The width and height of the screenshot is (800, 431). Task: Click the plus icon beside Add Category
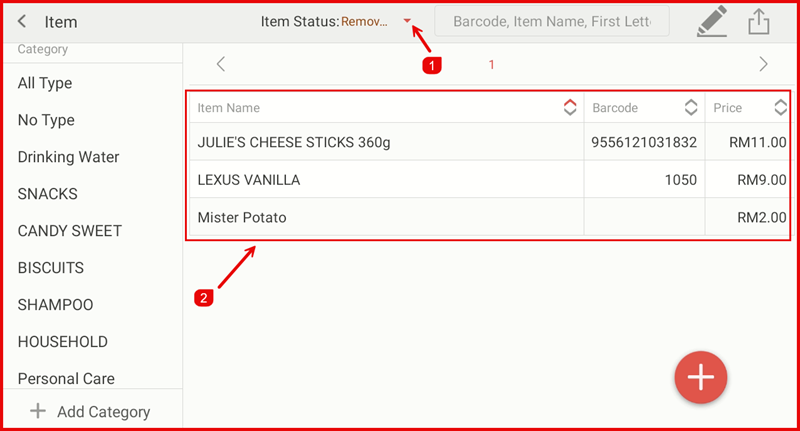click(38, 411)
